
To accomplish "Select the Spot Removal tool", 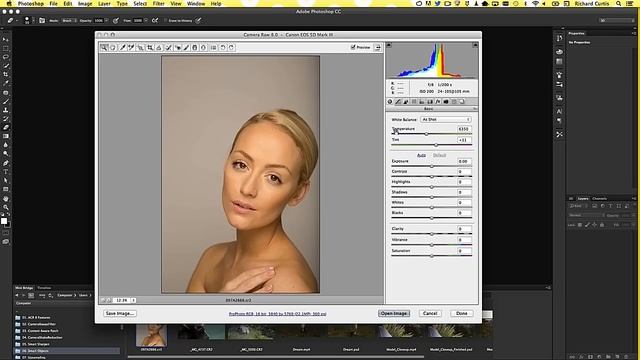I will pos(168,48).
